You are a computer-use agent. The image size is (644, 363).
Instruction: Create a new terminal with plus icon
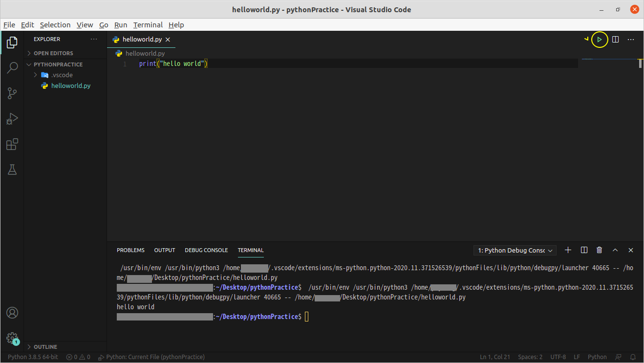568,250
